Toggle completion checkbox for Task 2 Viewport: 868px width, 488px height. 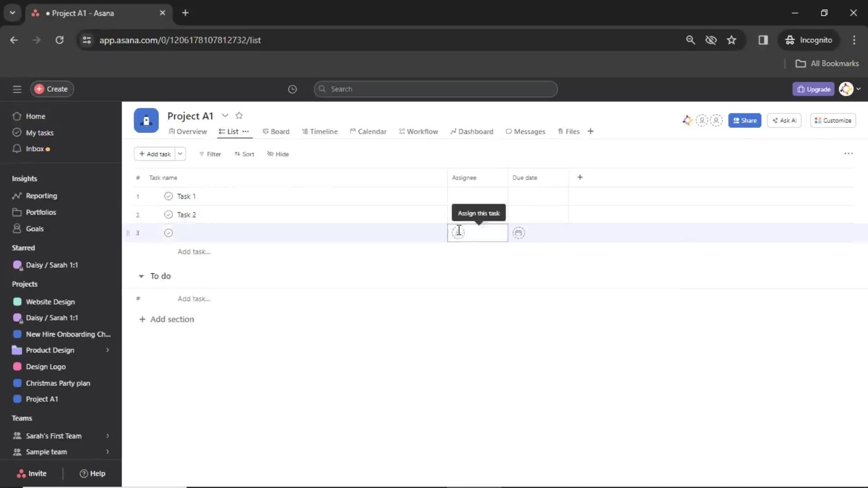[x=168, y=214]
